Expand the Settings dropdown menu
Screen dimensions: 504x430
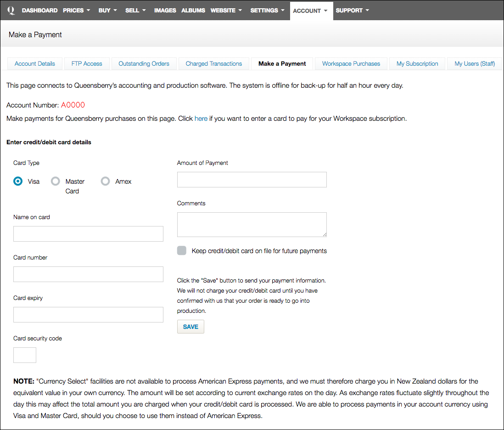click(267, 10)
